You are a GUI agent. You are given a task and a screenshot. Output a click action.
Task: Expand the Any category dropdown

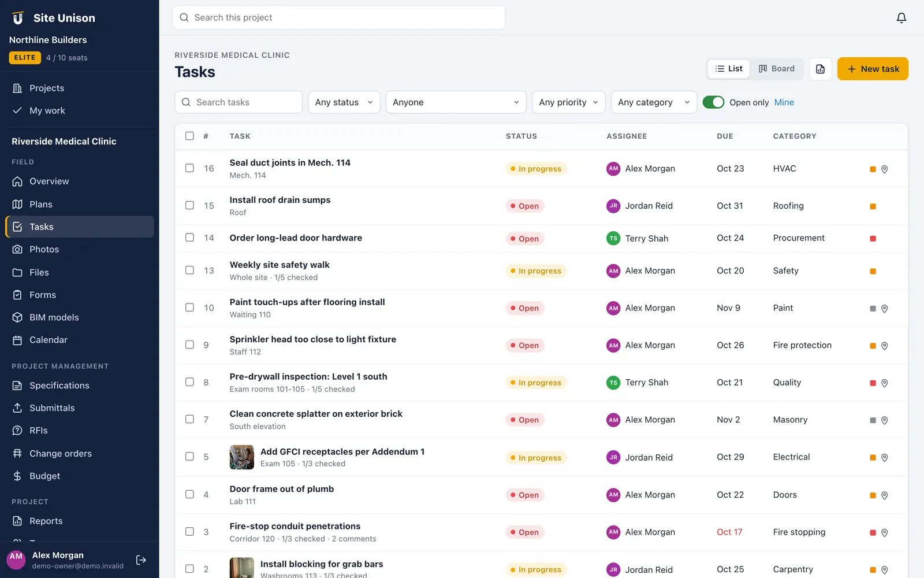(654, 102)
